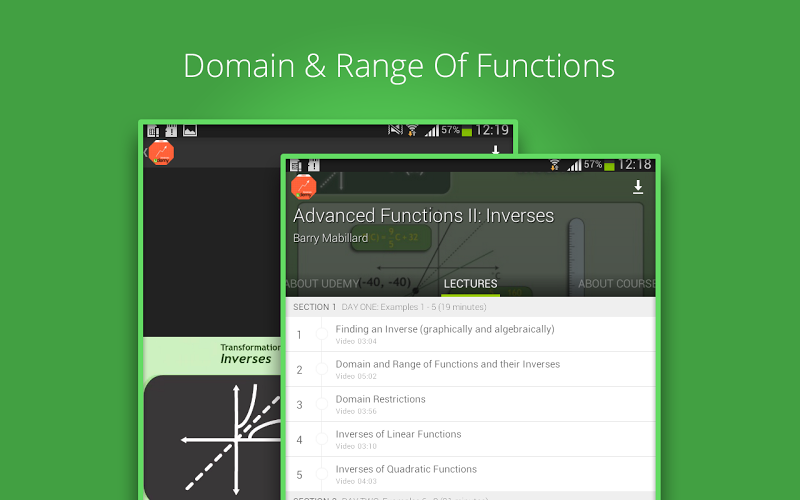Switch to the ABOUT UDEMY tab
Image resolution: width=800 pixels, height=500 pixels.
tap(322, 284)
